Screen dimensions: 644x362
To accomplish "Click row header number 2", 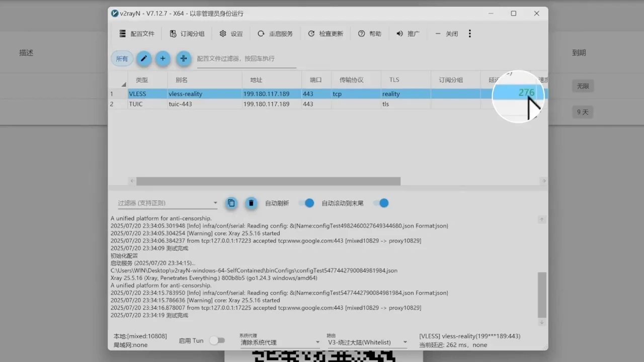I will coord(118,104).
